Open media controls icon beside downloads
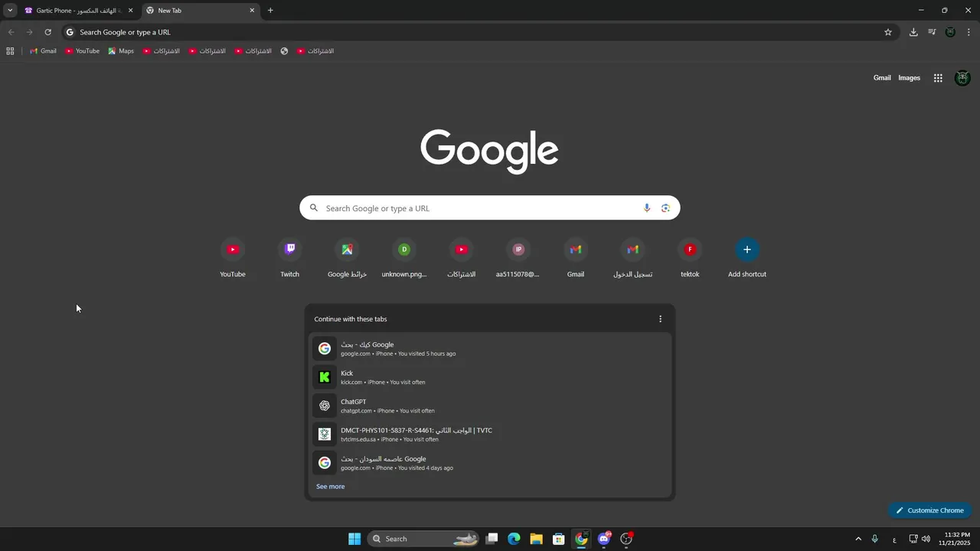Screen dimensions: 980x551 (x=932, y=32)
